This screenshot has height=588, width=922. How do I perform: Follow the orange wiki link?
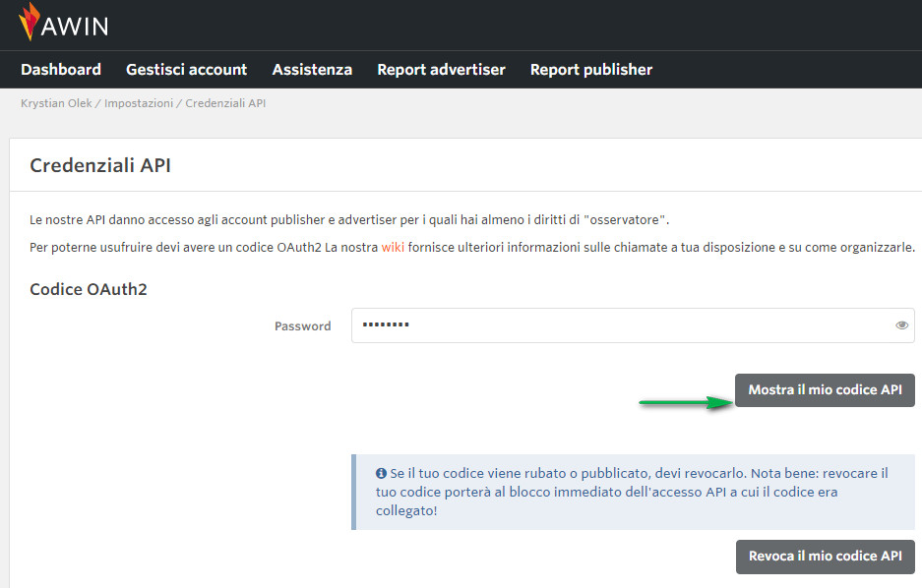[x=393, y=247]
